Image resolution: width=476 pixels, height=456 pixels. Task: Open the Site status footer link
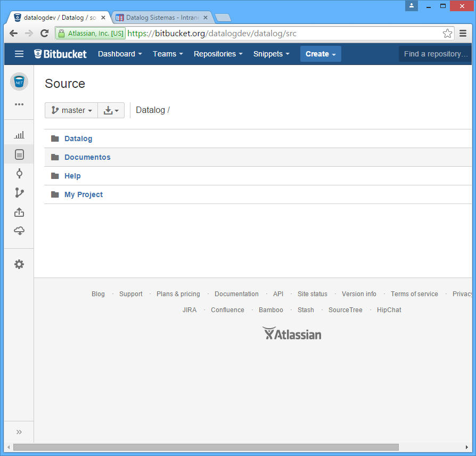[313, 294]
